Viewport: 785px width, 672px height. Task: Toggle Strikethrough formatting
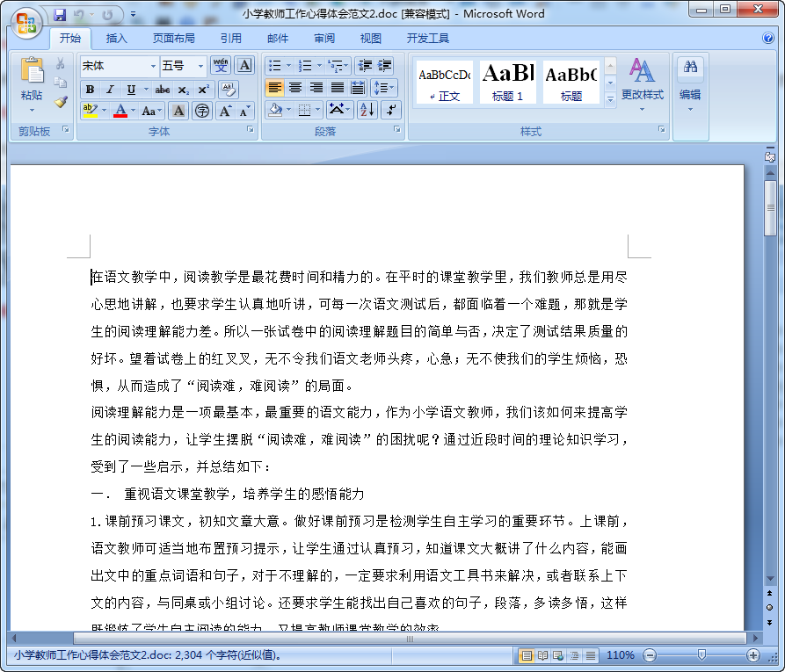click(x=163, y=90)
